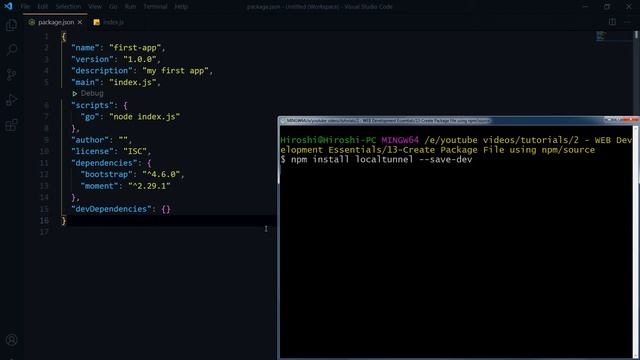The image size is (640, 360).
Task: Click the "scripts" key
Action: [92, 105]
